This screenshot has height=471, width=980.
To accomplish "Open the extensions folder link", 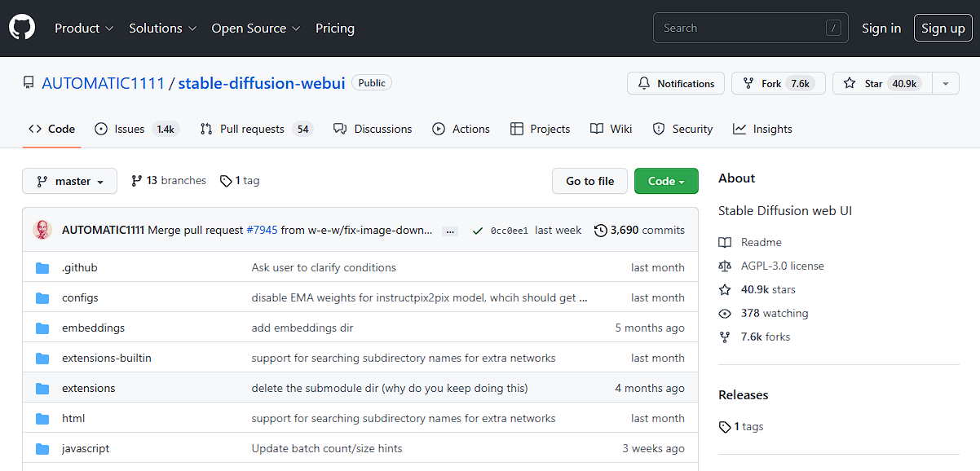I will pos(89,388).
